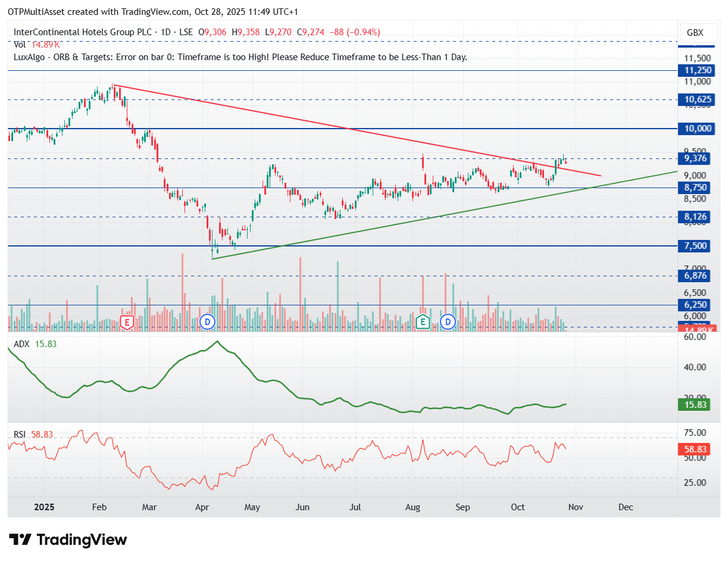The width and height of the screenshot is (728, 562).
Task: Click the TradingView logo at bottom left
Action: pyautogui.click(x=69, y=540)
